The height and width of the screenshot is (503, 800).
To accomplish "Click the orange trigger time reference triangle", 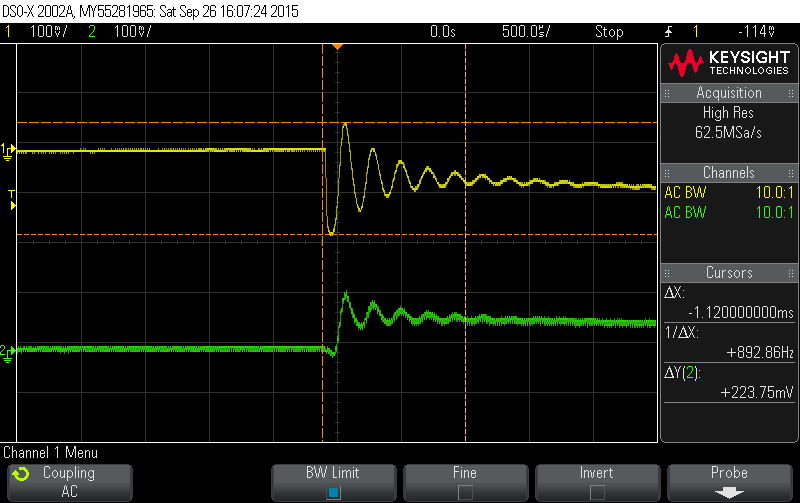I will [x=337, y=47].
